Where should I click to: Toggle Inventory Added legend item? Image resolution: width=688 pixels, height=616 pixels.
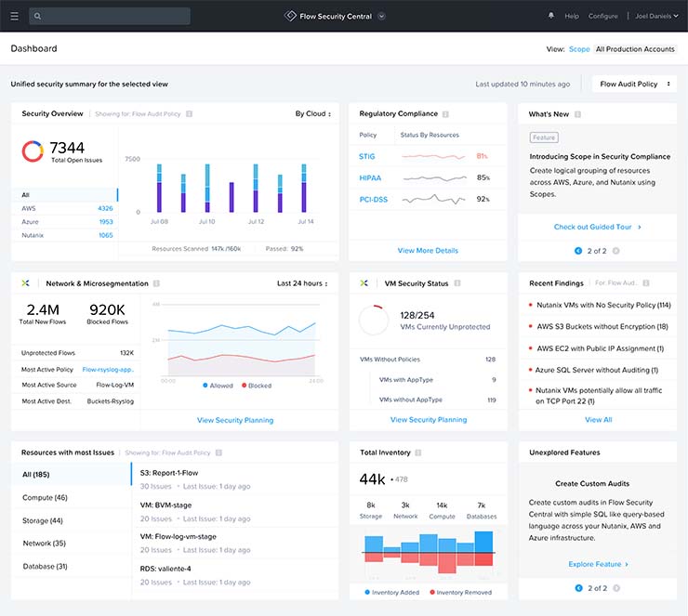(391, 592)
